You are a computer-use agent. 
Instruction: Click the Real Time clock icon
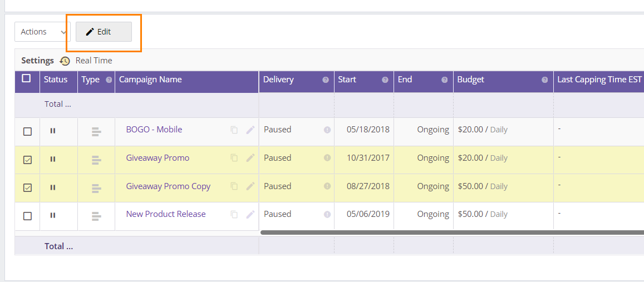click(65, 61)
